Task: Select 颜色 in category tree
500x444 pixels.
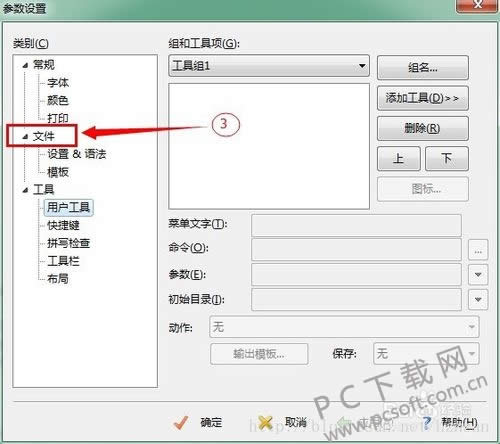Action: [x=58, y=100]
